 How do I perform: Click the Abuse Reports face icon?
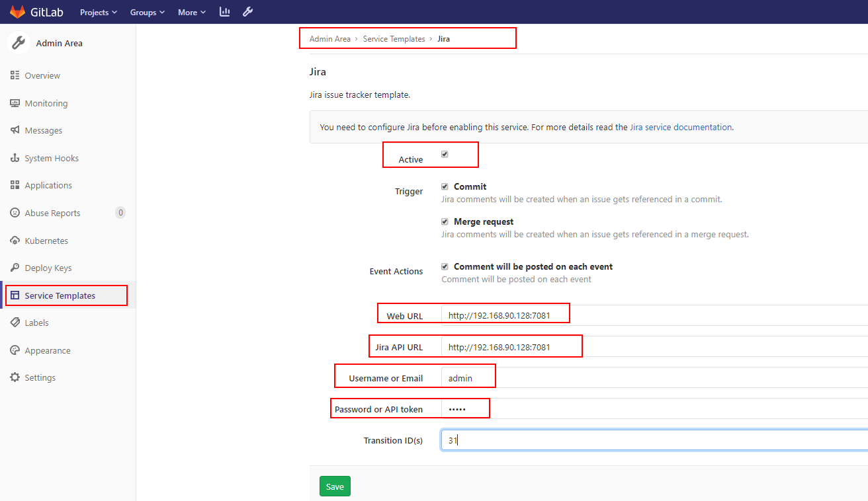coord(15,213)
